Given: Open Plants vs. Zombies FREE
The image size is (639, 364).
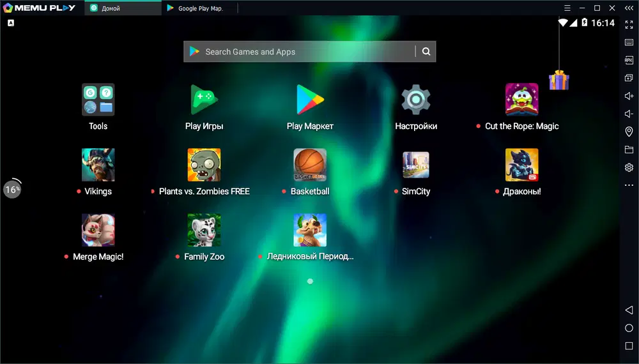Looking at the screenshot, I should click(204, 165).
